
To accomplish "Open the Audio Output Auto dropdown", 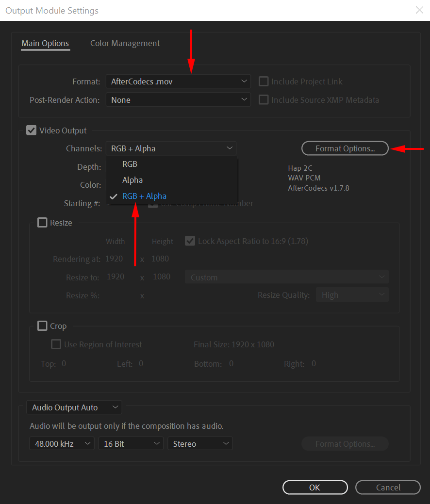I will click(74, 407).
